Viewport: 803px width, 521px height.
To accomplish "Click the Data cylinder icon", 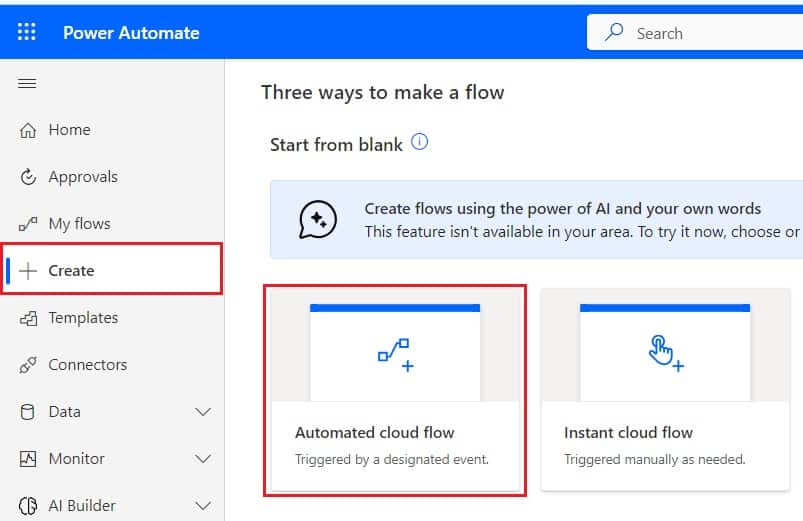I will [x=28, y=412].
